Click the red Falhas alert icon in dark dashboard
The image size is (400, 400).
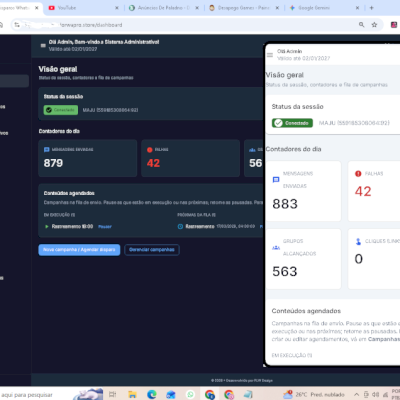[x=150, y=150]
